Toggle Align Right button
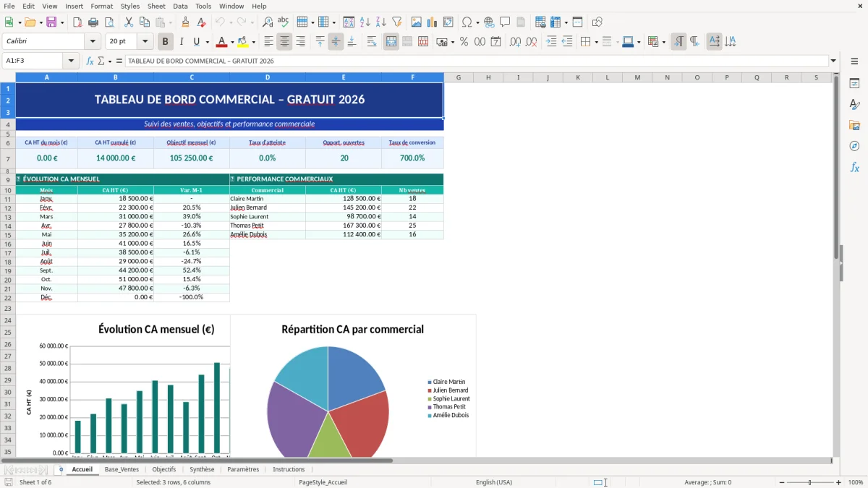The image size is (868, 488). [x=300, y=42]
